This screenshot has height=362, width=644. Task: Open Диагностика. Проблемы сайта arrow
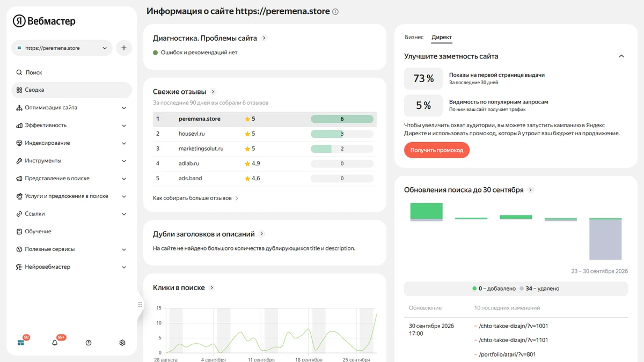(x=264, y=38)
